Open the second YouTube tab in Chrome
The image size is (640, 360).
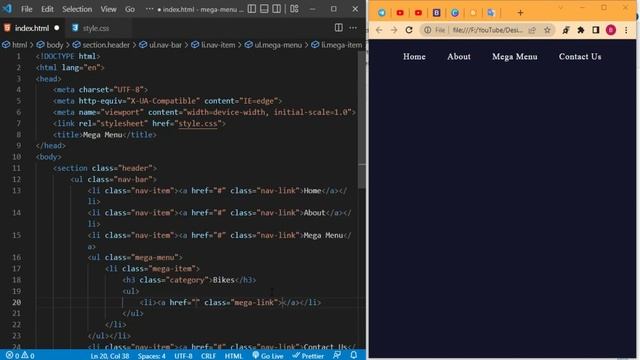pos(418,13)
